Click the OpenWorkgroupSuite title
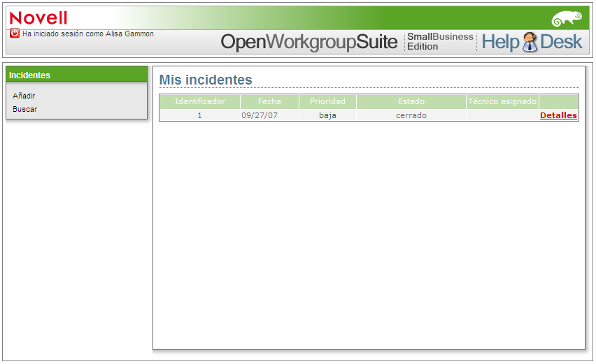Screen dimensions: 596x364 pyautogui.click(x=308, y=42)
